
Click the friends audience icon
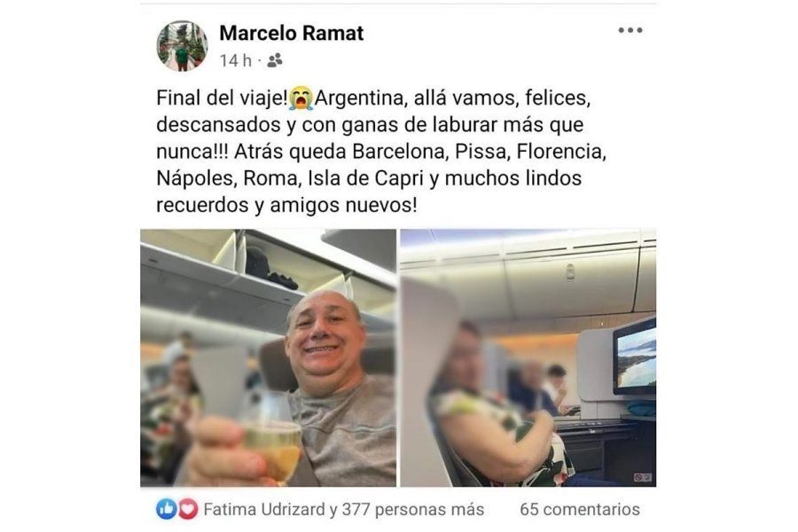click(x=274, y=60)
